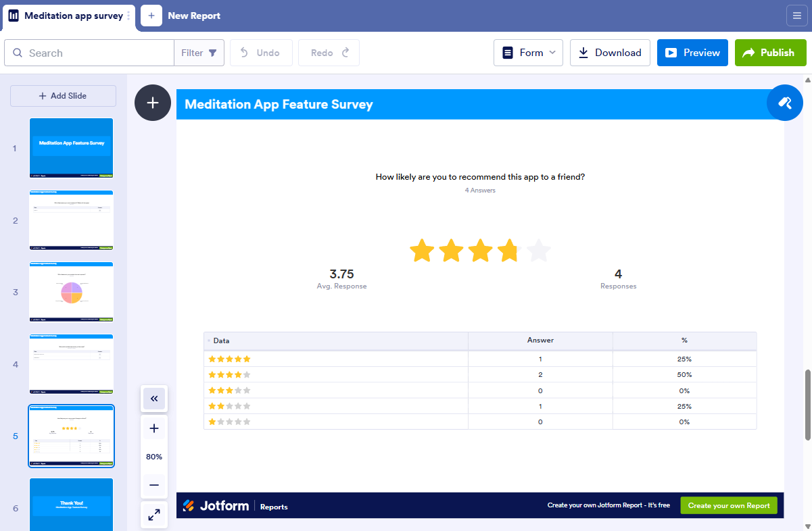Zoom out with the minus button
The height and width of the screenshot is (531, 812).
(x=154, y=485)
